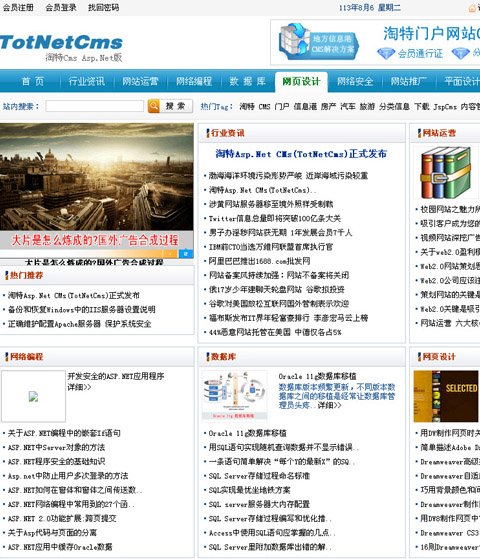Open the 网站运营 navigation tab

point(140,81)
